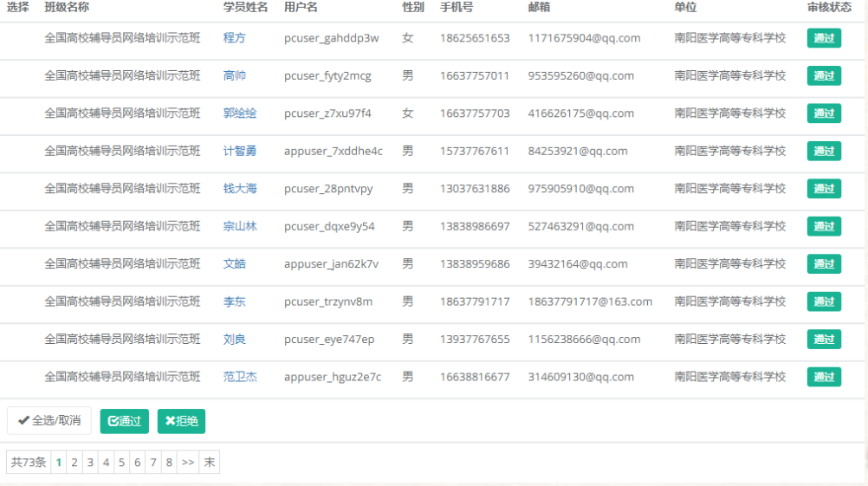The width and height of the screenshot is (868, 486).
Task: Click the 全选/取消 select-all button
Action: pyautogui.click(x=49, y=421)
